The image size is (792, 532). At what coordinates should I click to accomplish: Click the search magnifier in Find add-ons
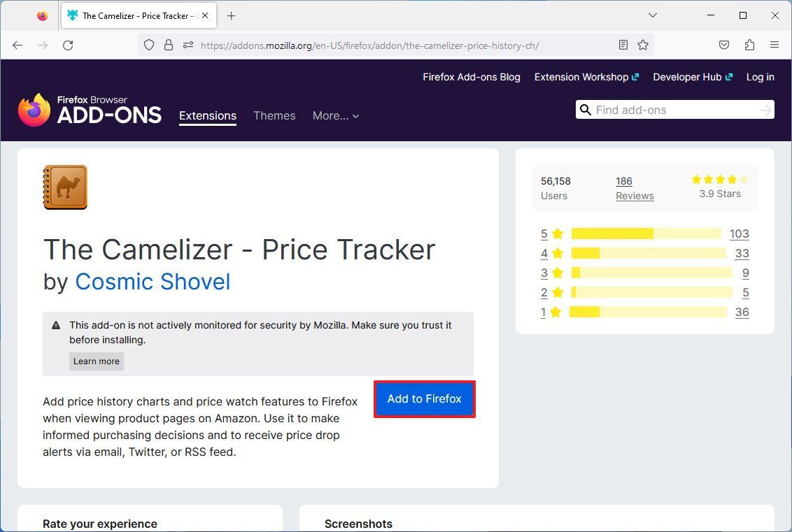coord(586,110)
